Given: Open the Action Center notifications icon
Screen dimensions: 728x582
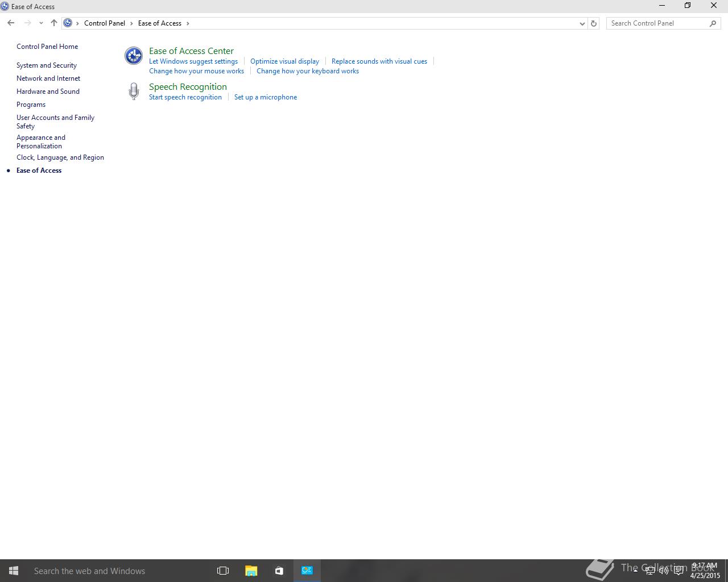Looking at the screenshot, I should (x=679, y=571).
